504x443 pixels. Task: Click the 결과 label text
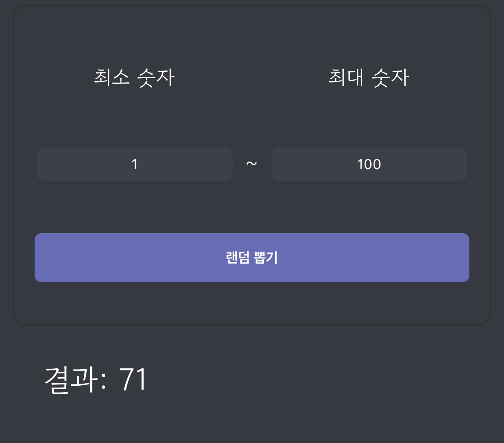pos(71,380)
